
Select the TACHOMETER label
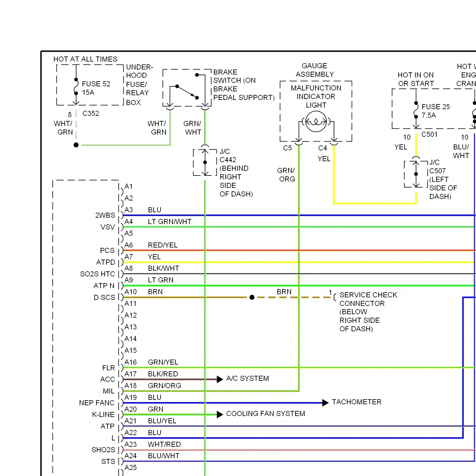point(357,402)
